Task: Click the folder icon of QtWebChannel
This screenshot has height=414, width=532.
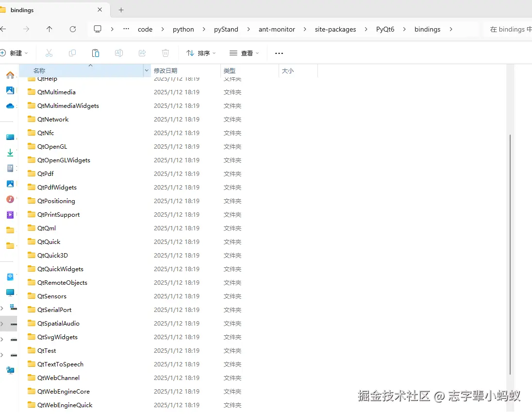Action: pyautogui.click(x=32, y=378)
